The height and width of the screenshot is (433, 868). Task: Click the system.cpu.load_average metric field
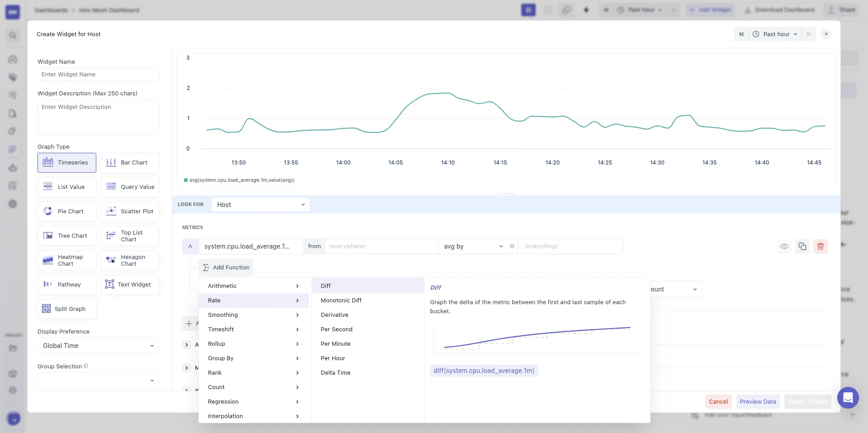click(x=251, y=246)
